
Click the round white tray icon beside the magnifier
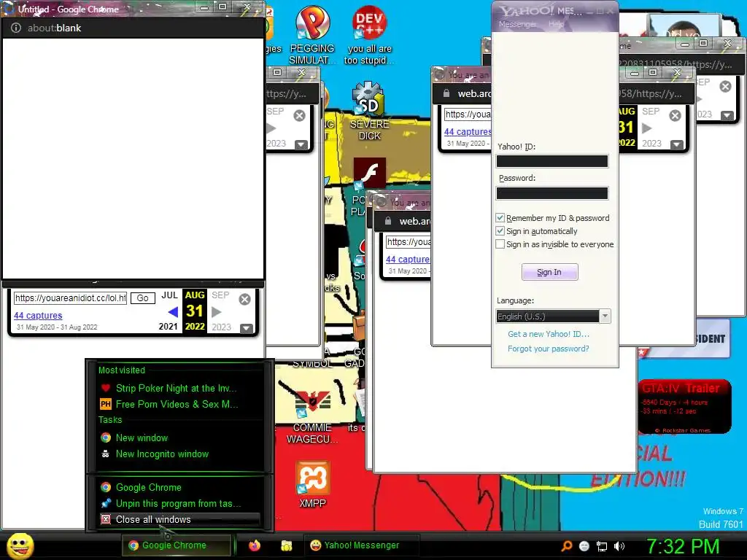click(584, 546)
